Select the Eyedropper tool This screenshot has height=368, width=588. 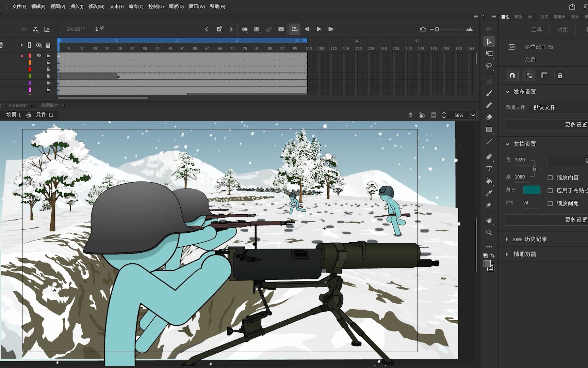tap(489, 193)
